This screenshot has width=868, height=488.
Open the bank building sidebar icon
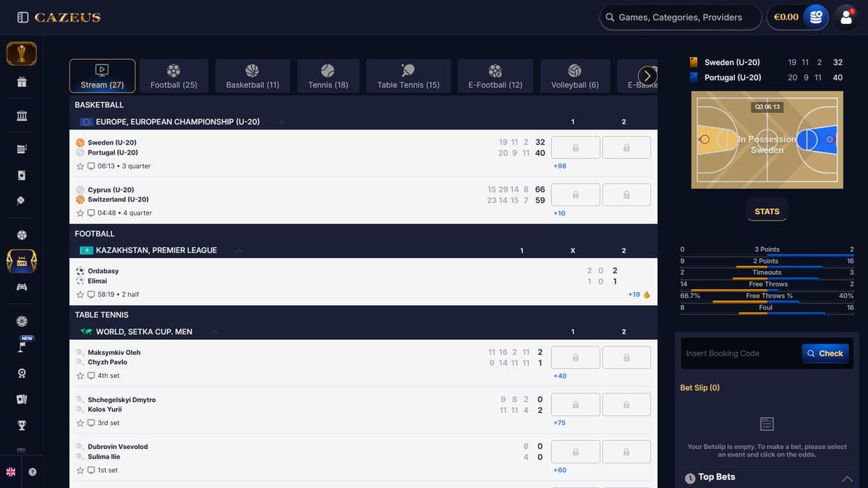point(22,116)
